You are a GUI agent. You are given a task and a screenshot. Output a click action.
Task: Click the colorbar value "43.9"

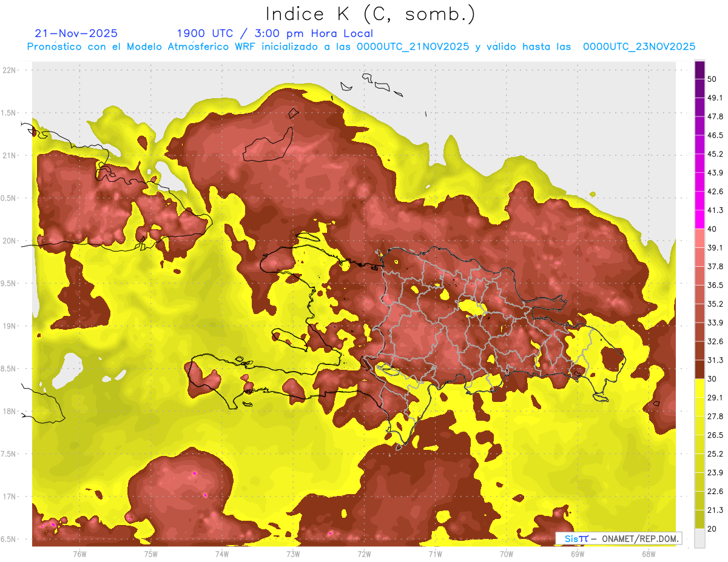point(715,173)
